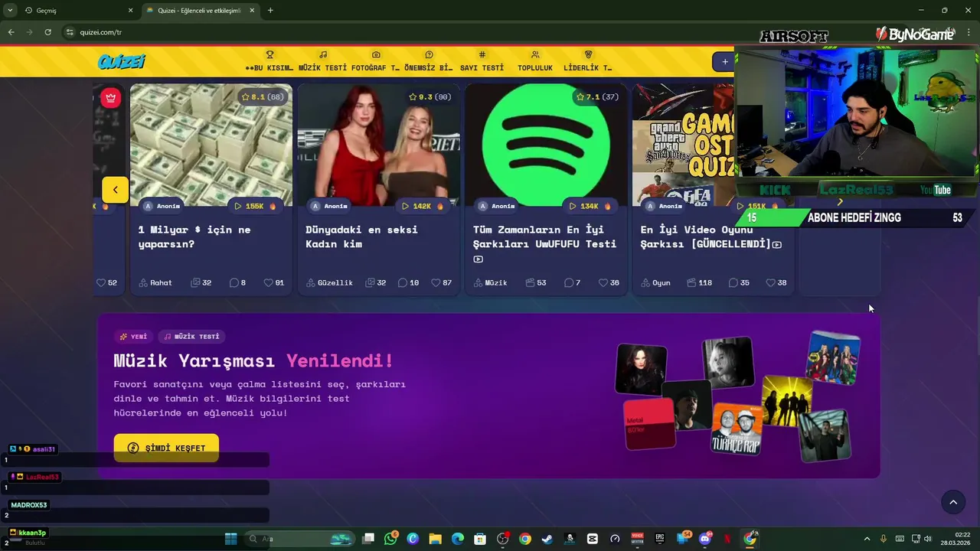Image resolution: width=980 pixels, height=551 pixels.
Task: Switch to the 'Geçmiş' browser tab
Action: point(73,10)
